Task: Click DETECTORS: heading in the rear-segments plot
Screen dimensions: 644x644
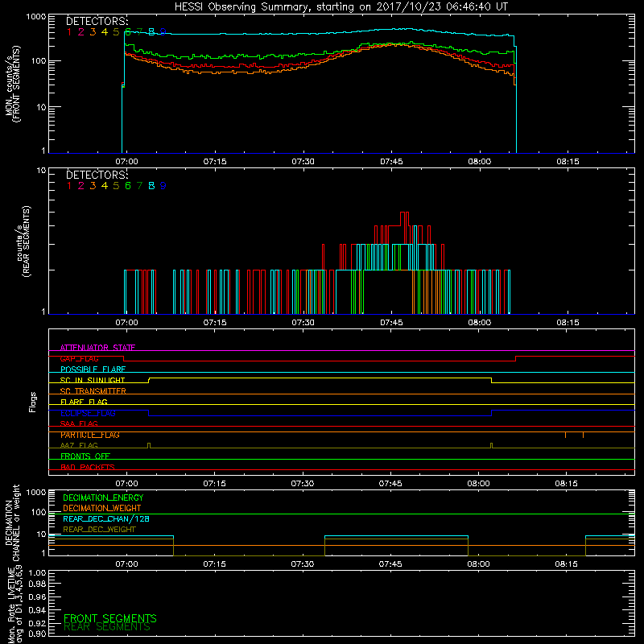Action: pos(97,175)
